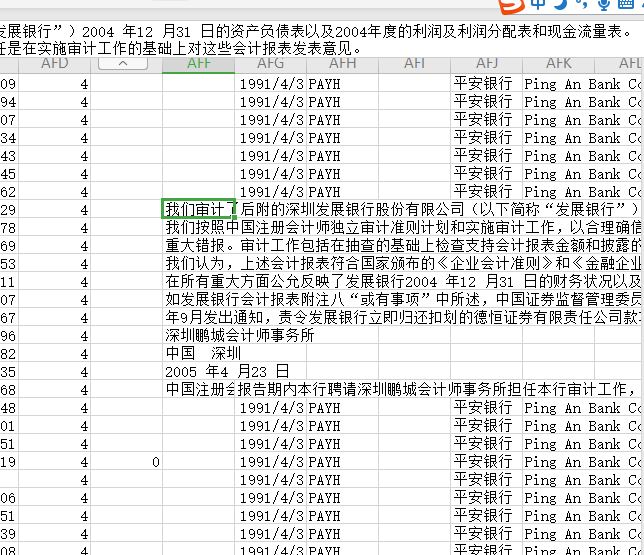Click 'Ping An Bank' cell in row 43
Screen dimensions: 644x555
coord(582,155)
